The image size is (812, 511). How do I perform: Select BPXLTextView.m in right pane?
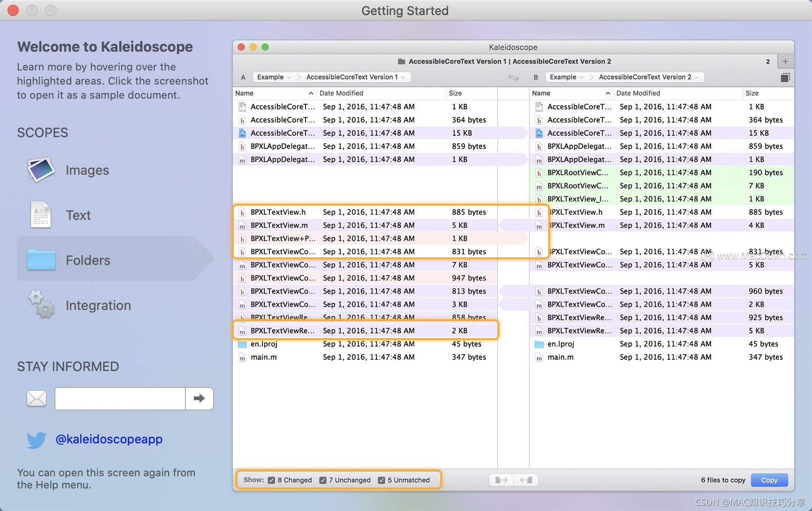coord(662,225)
